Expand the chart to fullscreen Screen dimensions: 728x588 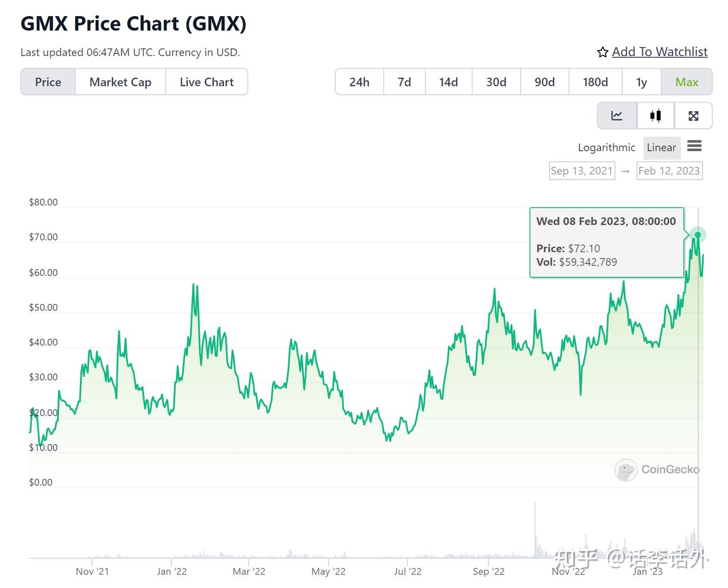point(694,115)
